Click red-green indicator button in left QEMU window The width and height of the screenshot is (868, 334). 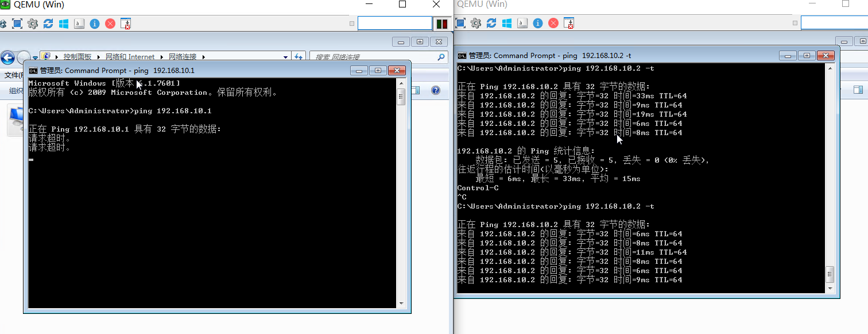click(x=441, y=24)
